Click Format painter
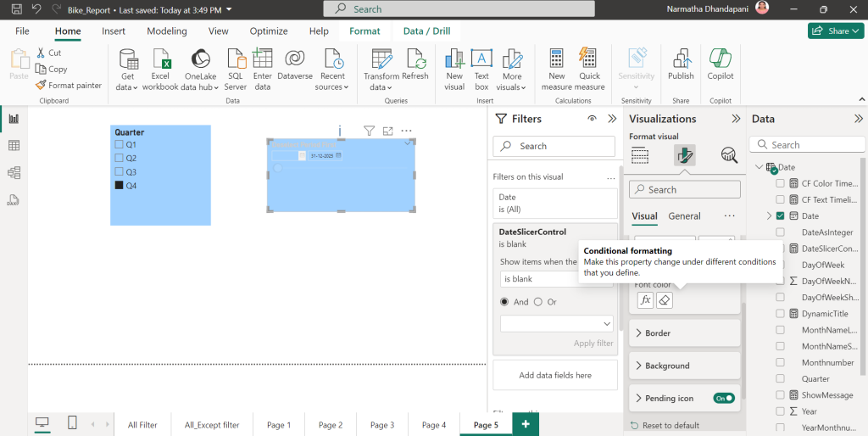This screenshot has width=868, height=436. [69, 86]
